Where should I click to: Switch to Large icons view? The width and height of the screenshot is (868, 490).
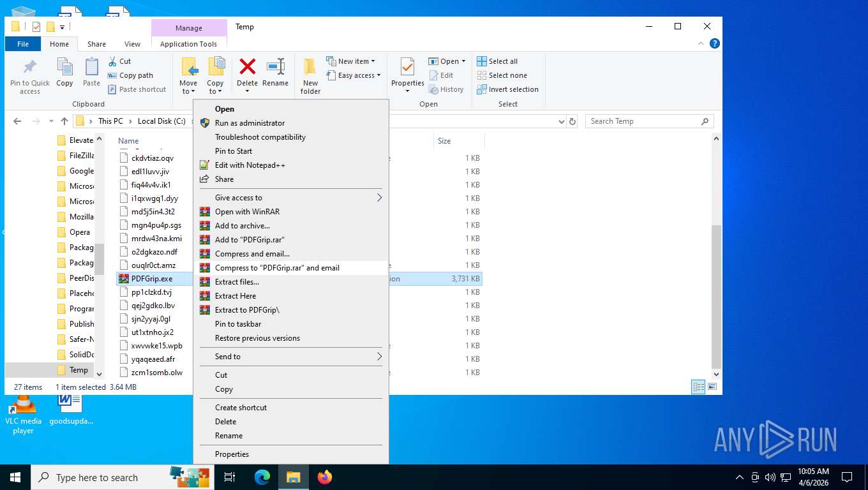712,387
